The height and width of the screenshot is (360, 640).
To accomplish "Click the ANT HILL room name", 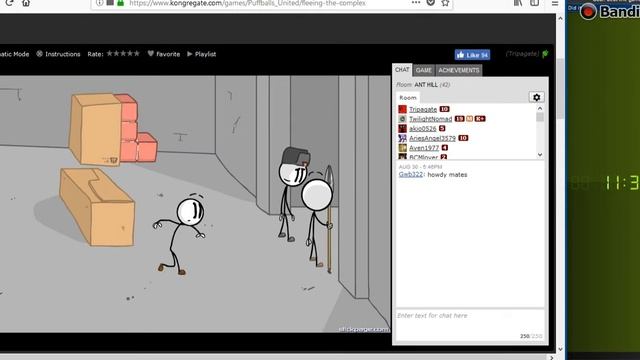I will coord(426,85).
